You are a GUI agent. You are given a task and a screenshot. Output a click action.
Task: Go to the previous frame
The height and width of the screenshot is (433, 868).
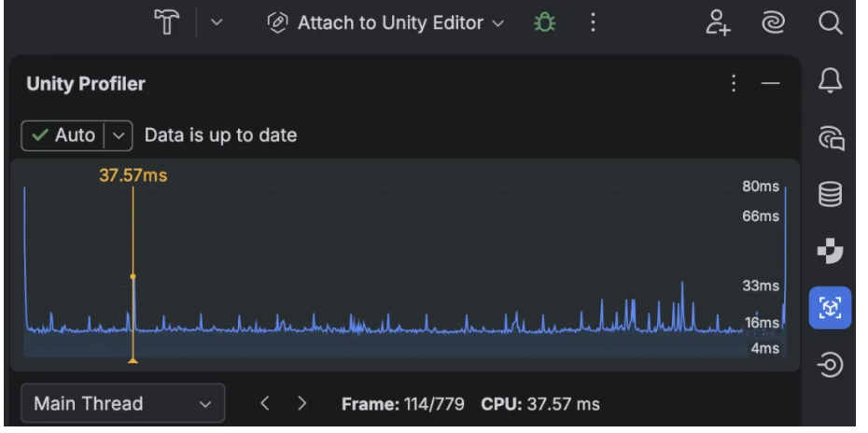pos(265,404)
